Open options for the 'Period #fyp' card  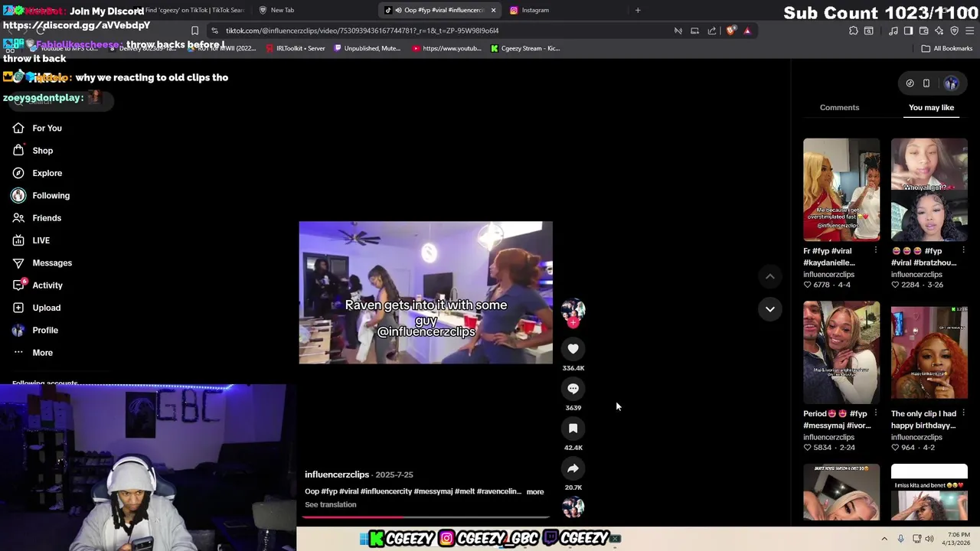coord(876,413)
